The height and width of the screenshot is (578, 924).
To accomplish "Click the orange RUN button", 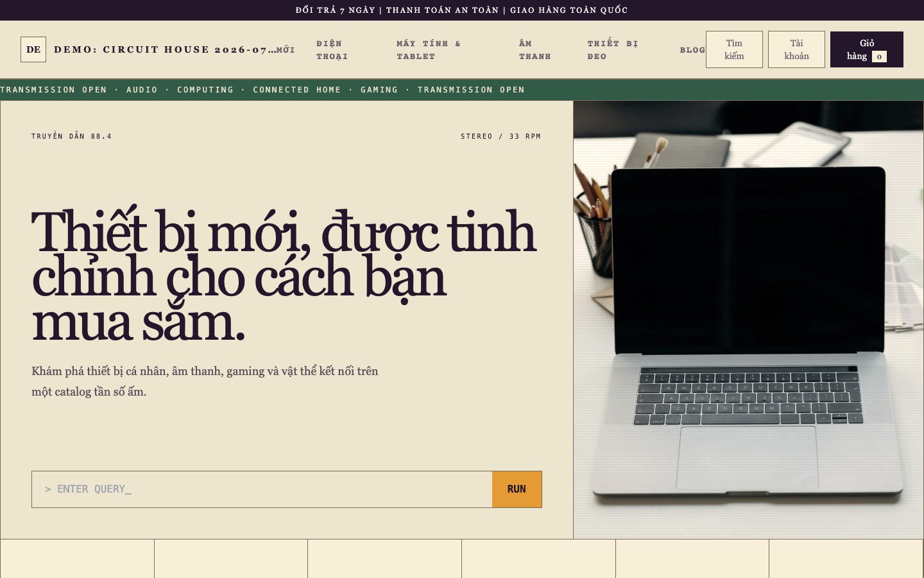I will 517,489.
